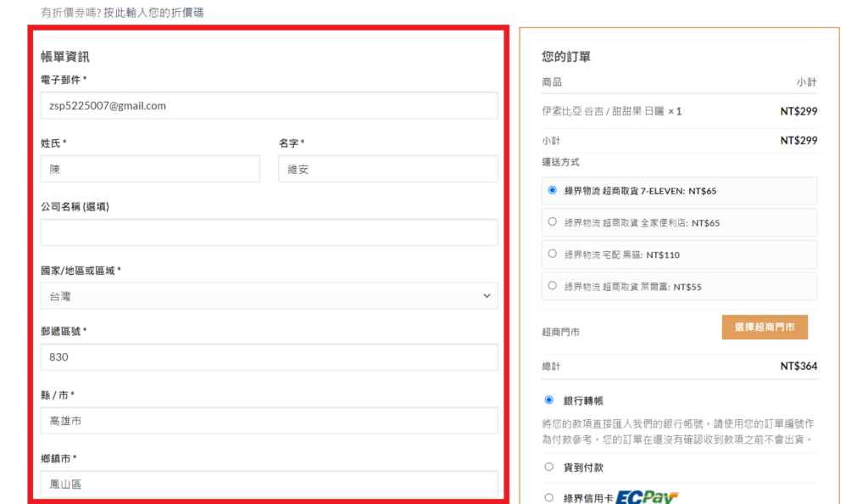
Task: Click the 電子郵件 email input field
Action: point(269,105)
